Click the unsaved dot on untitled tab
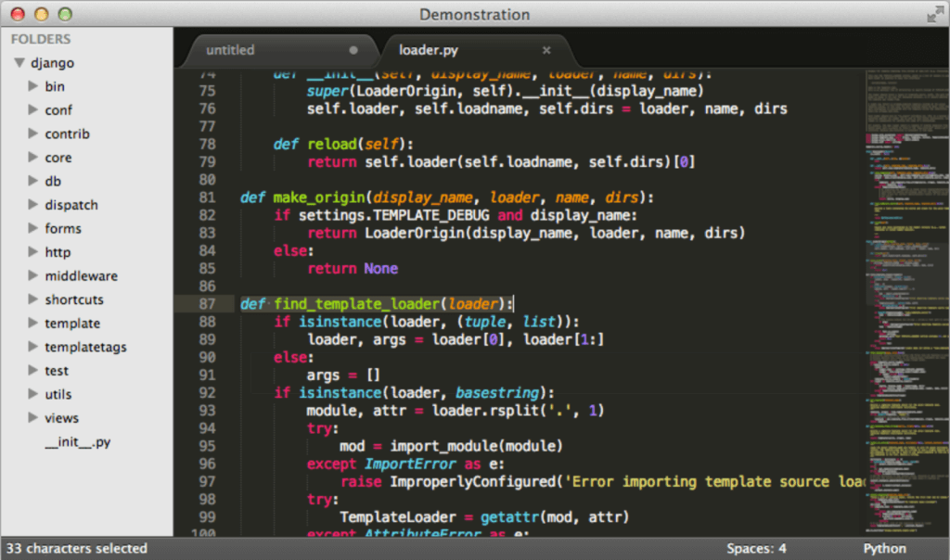 click(x=353, y=50)
